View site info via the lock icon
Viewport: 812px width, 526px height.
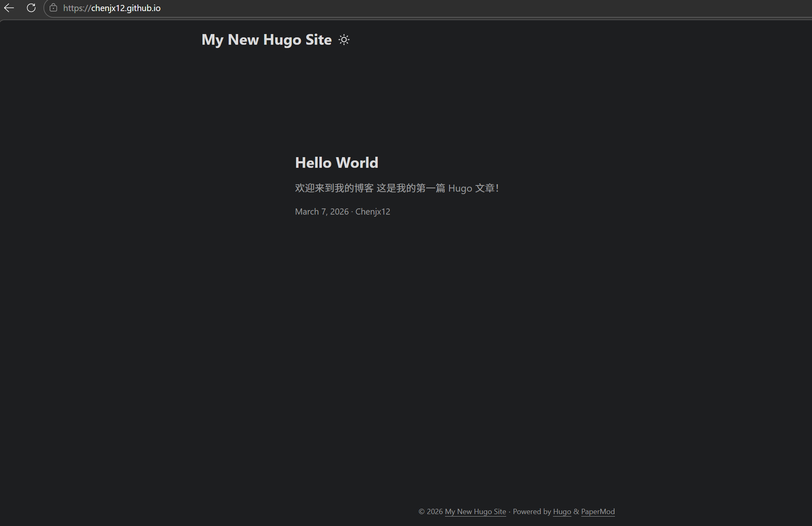(53, 8)
